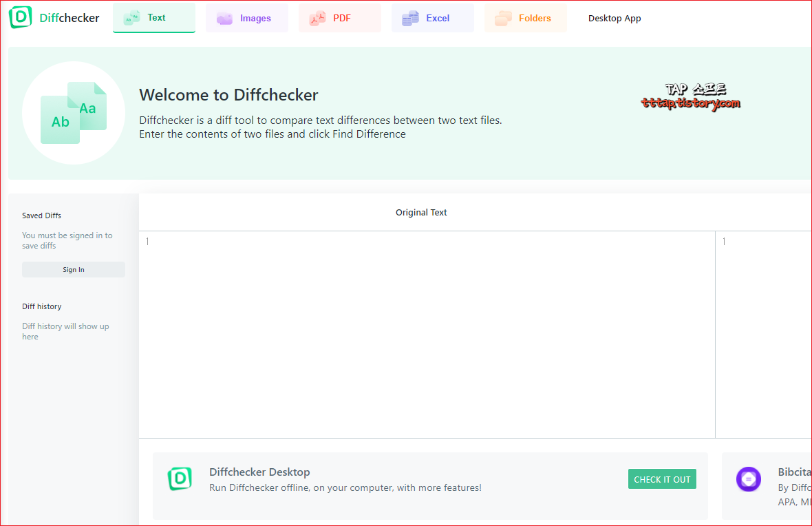Switch to the Excel tab
This screenshot has height=526, width=812.
click(432, 18)
